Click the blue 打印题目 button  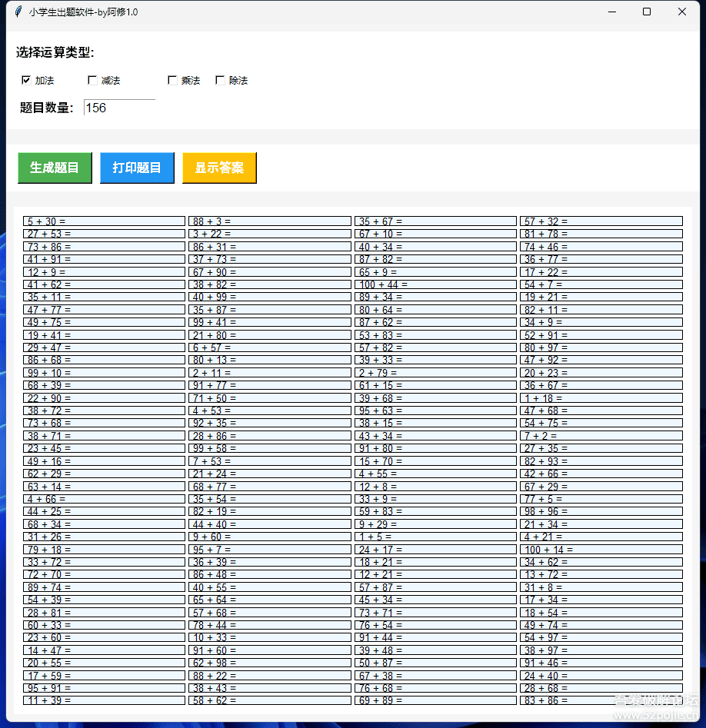coord(136,168)
